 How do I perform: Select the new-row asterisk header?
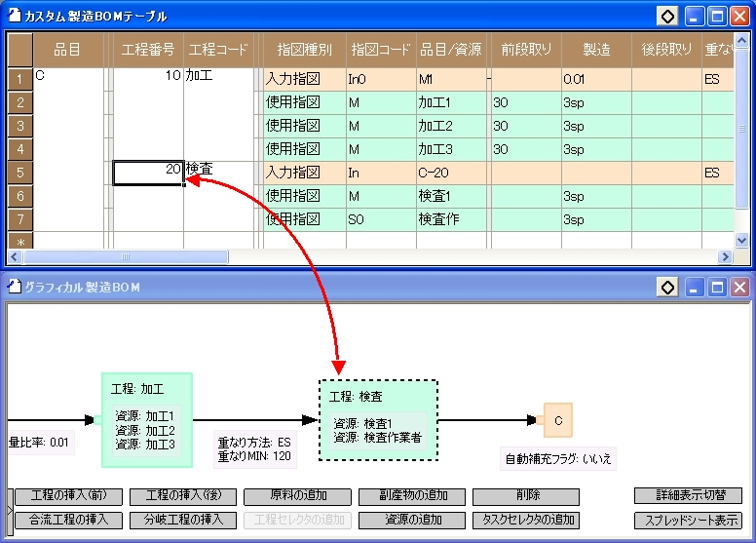coord(20,241)
